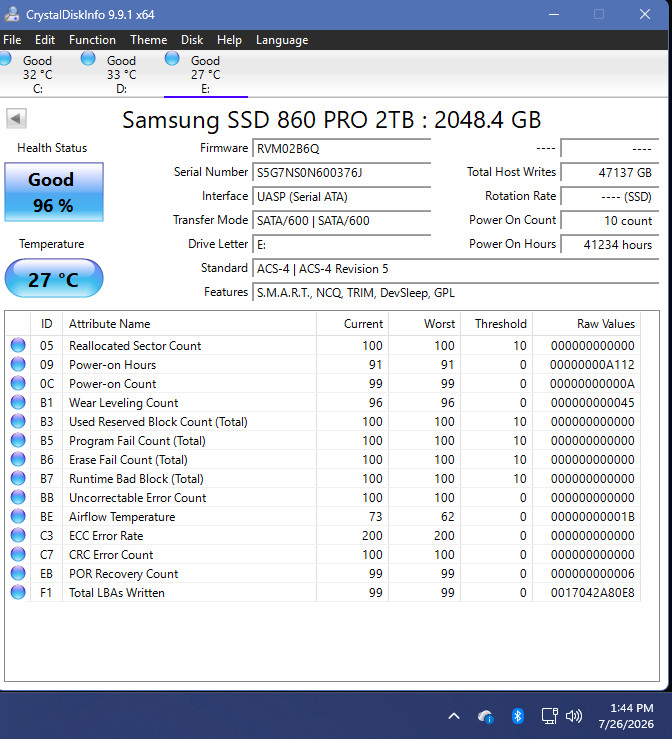
Task: Open the Help menu
Action: tap(229, 40)
